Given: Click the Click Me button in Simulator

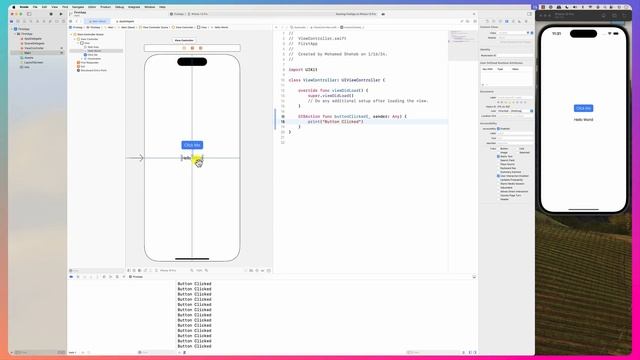Looking at the screenshot, I should pos(583,108).
